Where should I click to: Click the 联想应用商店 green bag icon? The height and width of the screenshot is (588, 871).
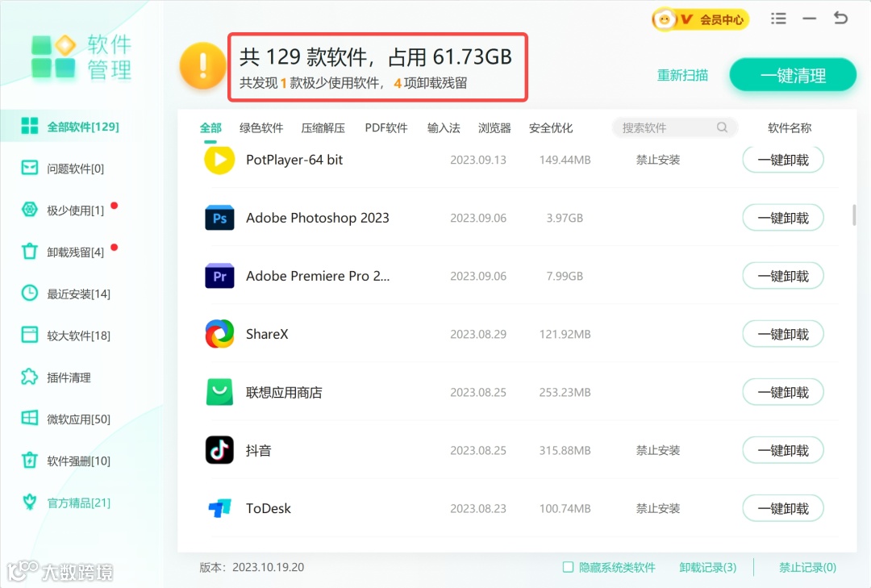(x=219, y=392)
